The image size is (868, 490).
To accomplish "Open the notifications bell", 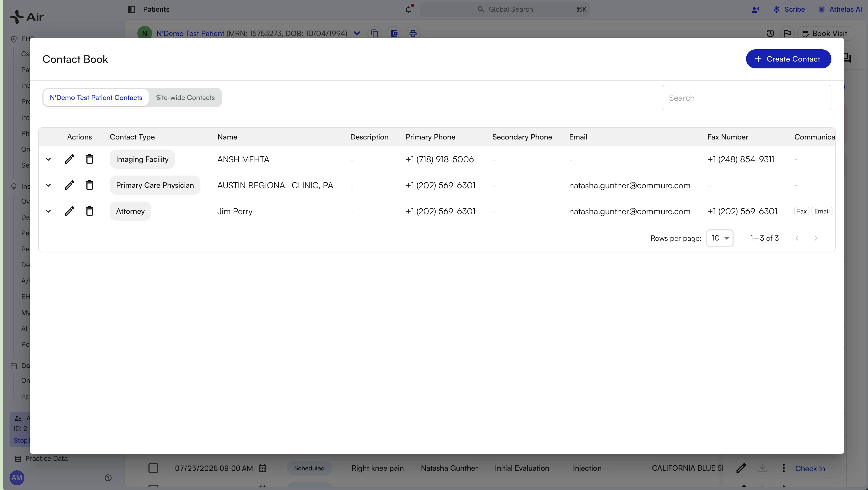I will (408, 10).
